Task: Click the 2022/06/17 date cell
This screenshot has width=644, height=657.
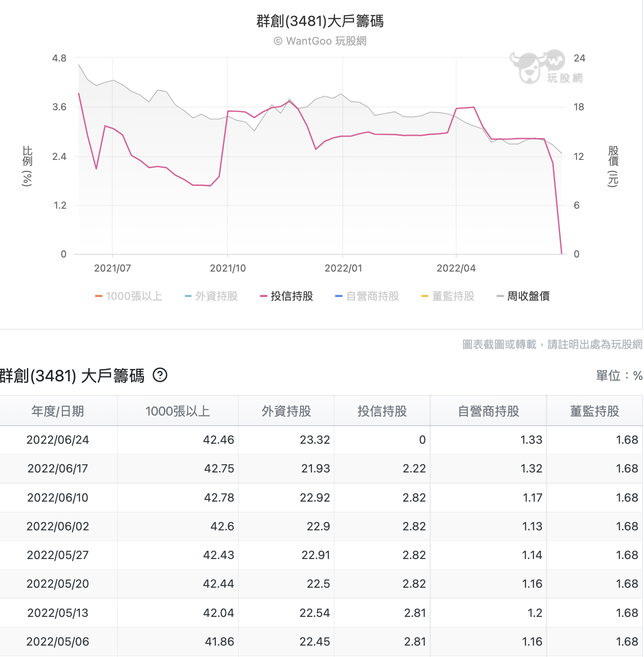Action: [x=58, y=469]
